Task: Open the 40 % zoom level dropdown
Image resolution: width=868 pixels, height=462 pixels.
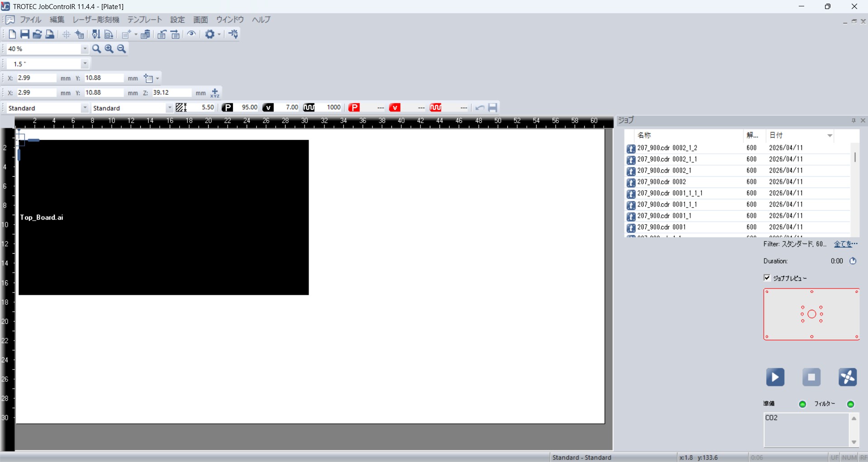Action: 85,49
